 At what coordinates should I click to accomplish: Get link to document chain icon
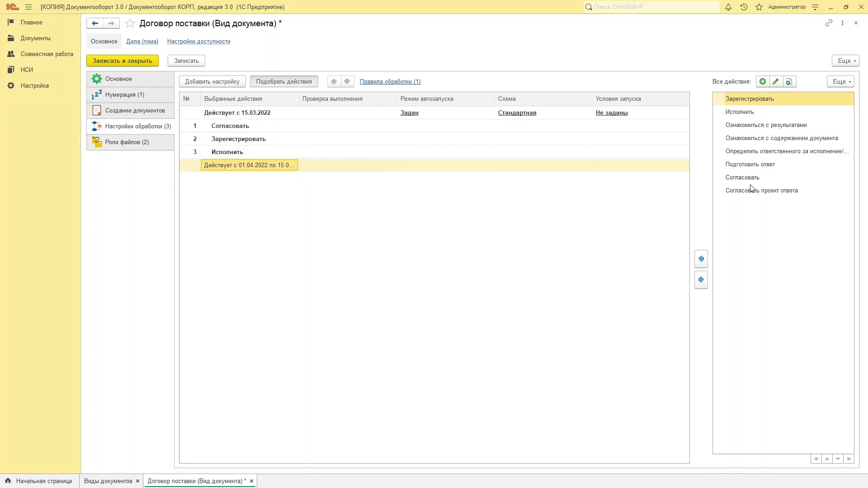(829, 23)
